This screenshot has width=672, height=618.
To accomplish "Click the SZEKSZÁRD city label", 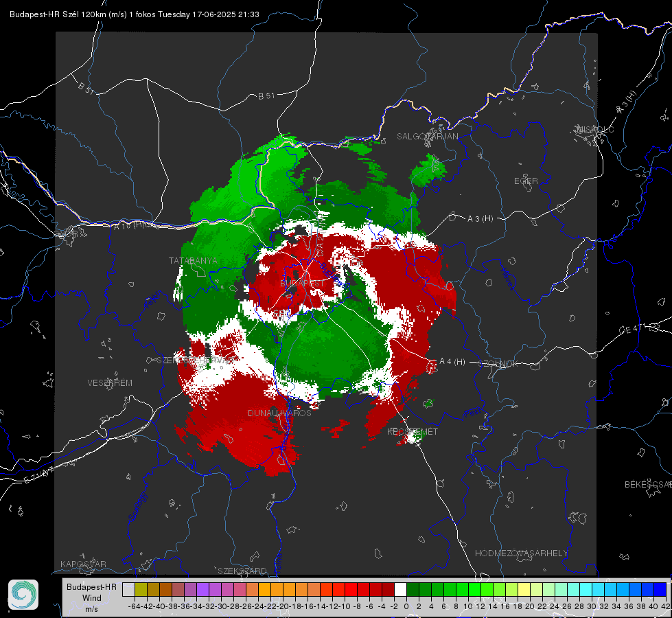I will point(242,571).
